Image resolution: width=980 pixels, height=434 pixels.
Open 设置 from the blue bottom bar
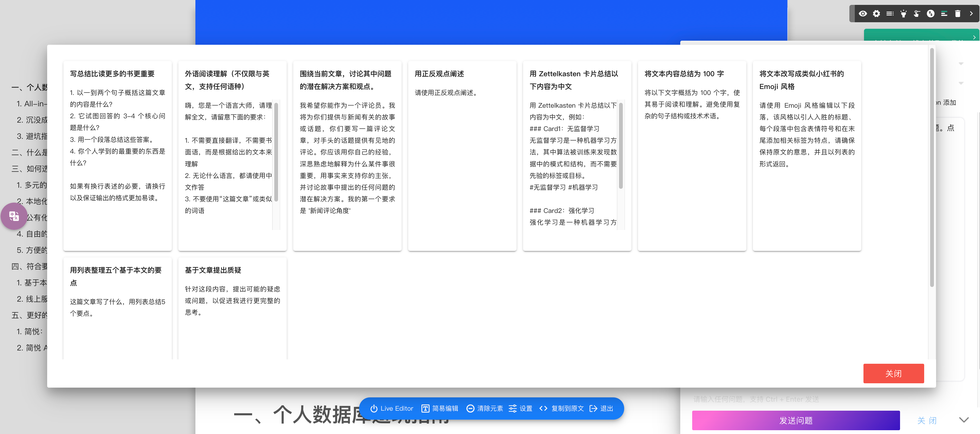pyautogui.click(x=520, y=408)
